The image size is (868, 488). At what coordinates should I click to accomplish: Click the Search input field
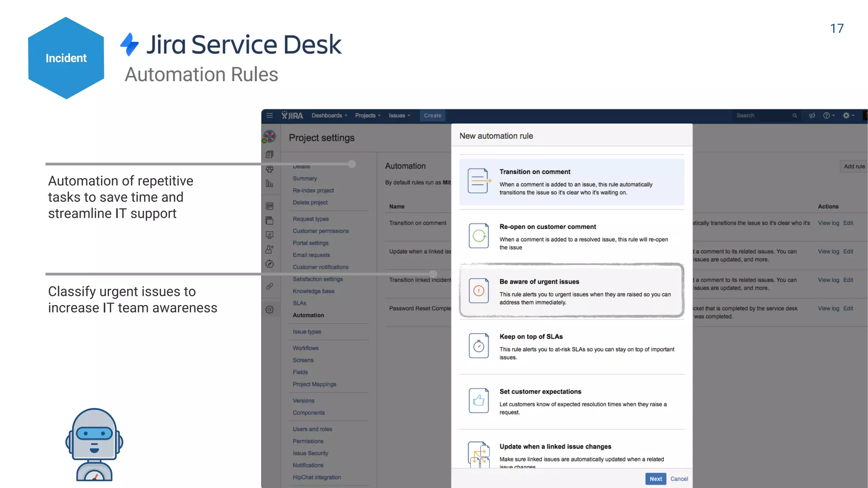tap(766, 116)
